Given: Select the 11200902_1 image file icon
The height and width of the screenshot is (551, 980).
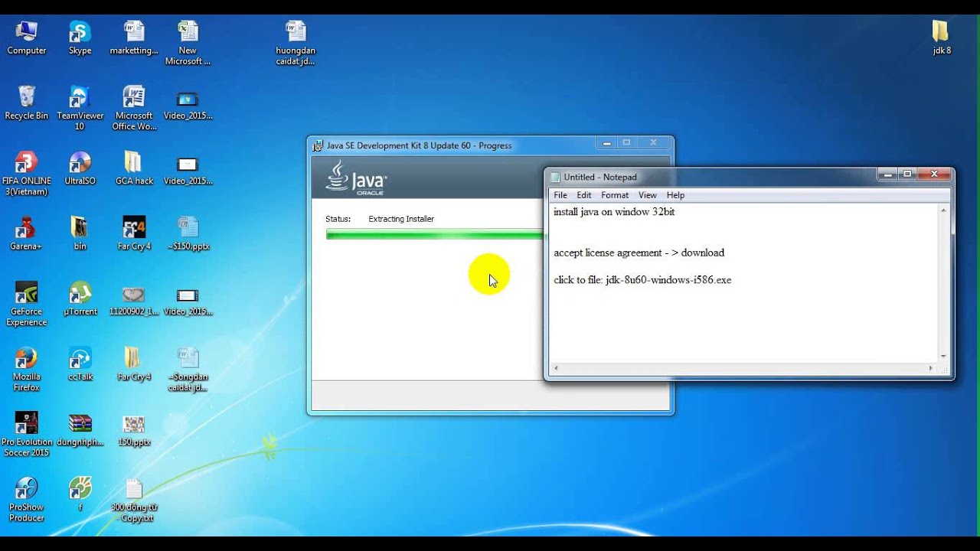Looking at the screenshot, I should point(134,299).
